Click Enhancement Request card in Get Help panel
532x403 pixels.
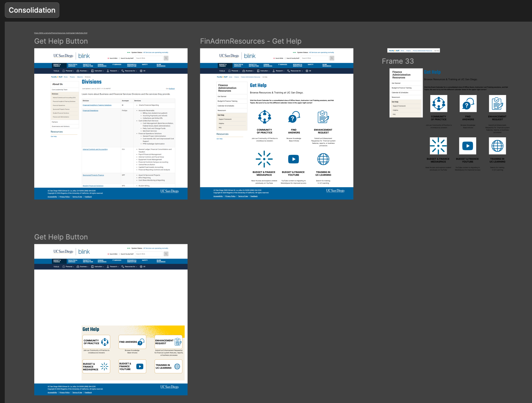pyautogui.click(x=169, y=342)
